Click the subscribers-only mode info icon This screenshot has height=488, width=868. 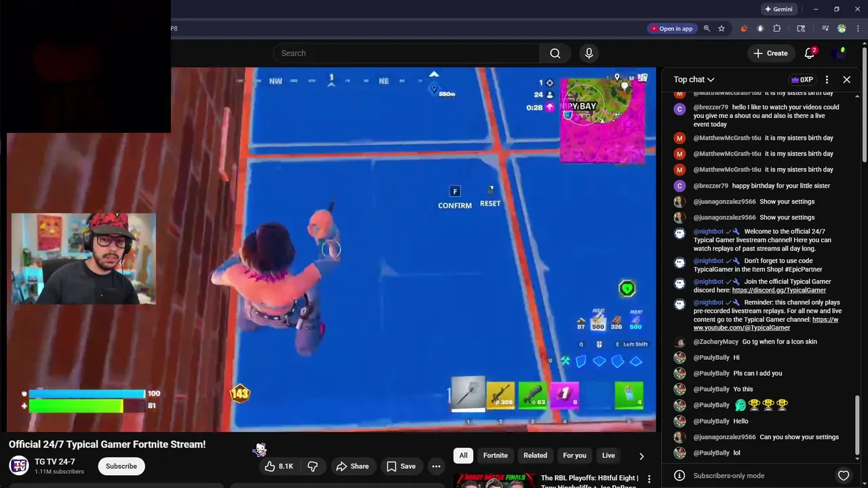679,476
